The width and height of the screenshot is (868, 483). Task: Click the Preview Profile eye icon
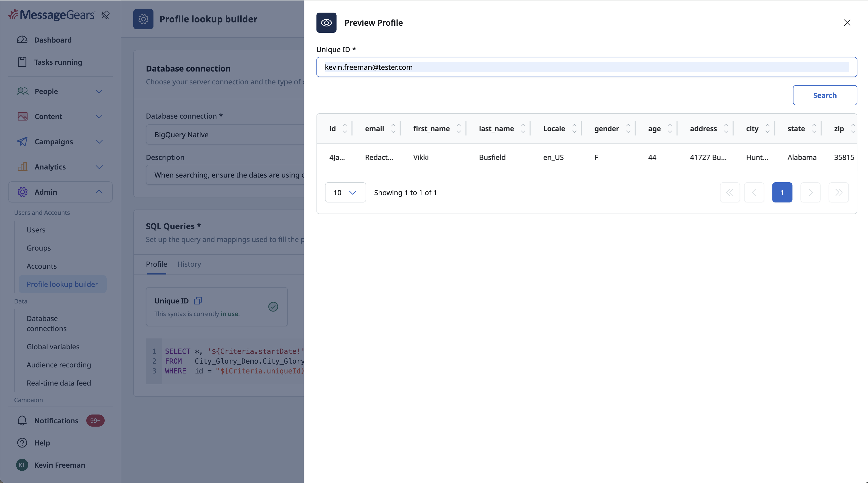coord(326,23)
